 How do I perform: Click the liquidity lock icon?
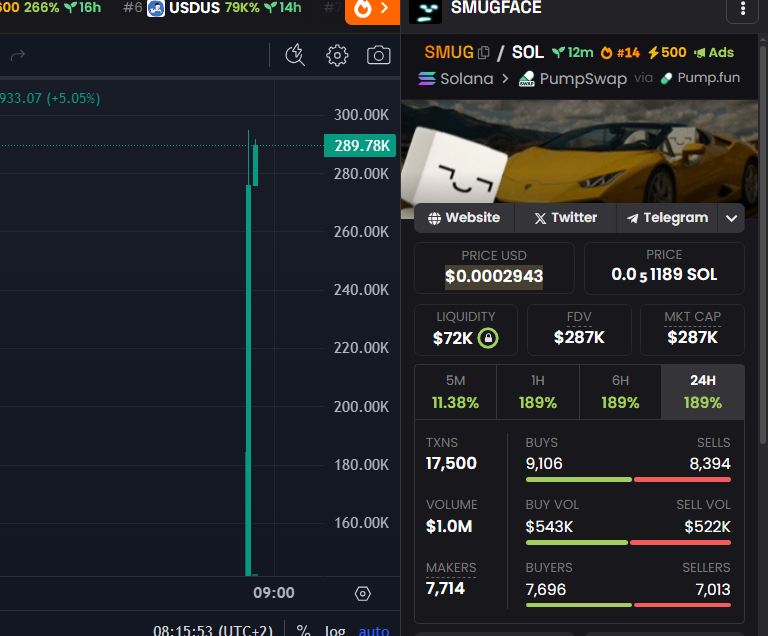click(x=488, y=338)
